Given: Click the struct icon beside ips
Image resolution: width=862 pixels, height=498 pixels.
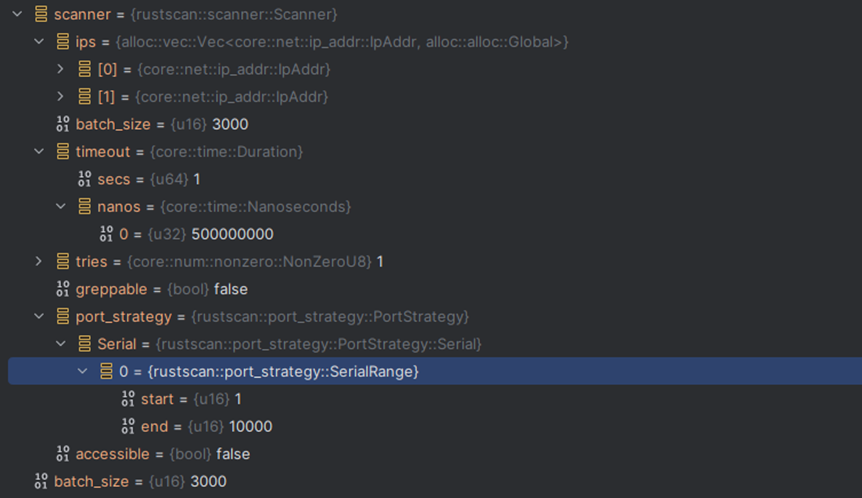Looking at the screenshot, I should tap(63, 42).
